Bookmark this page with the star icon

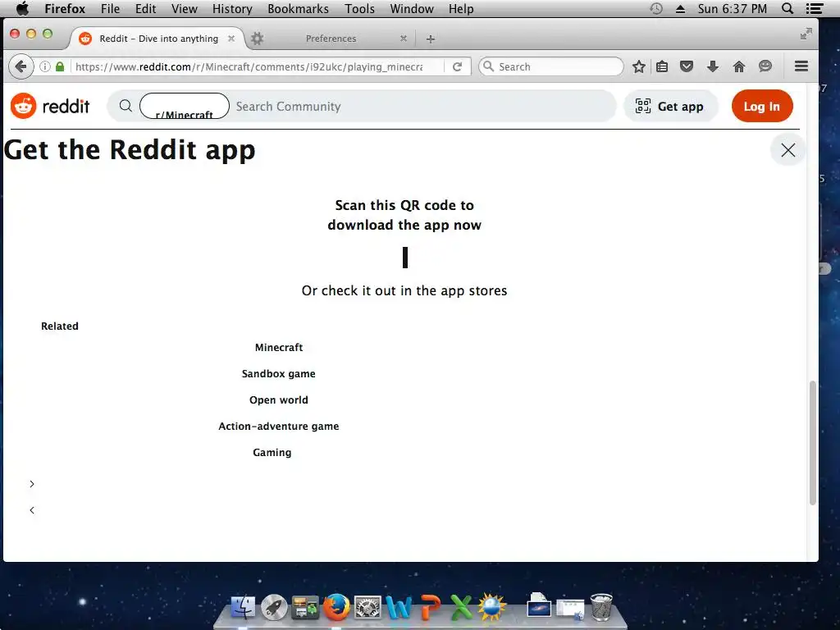point(638,66)
